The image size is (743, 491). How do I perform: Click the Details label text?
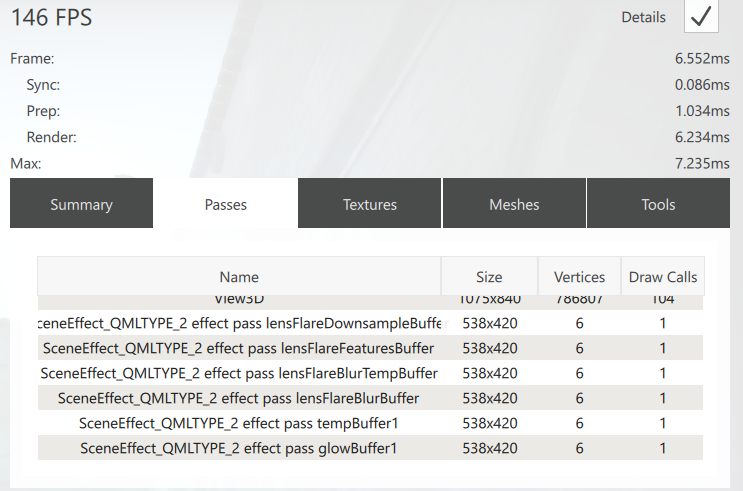[643, 17]
